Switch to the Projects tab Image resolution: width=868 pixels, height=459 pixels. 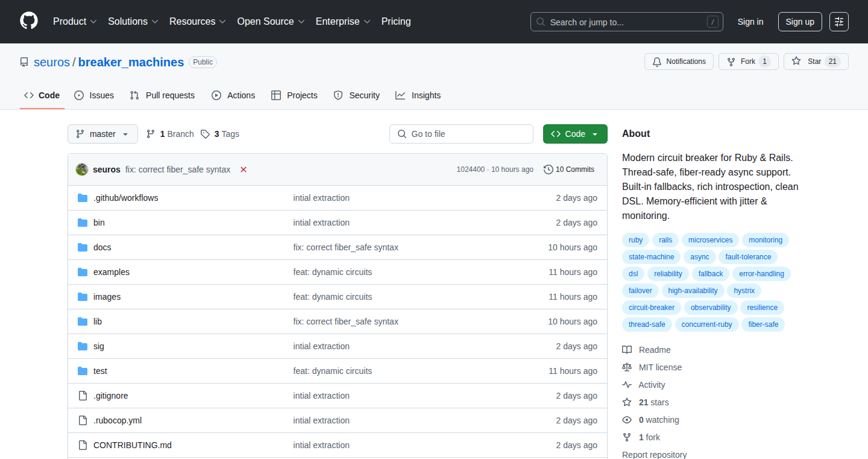tap(294, 95)
